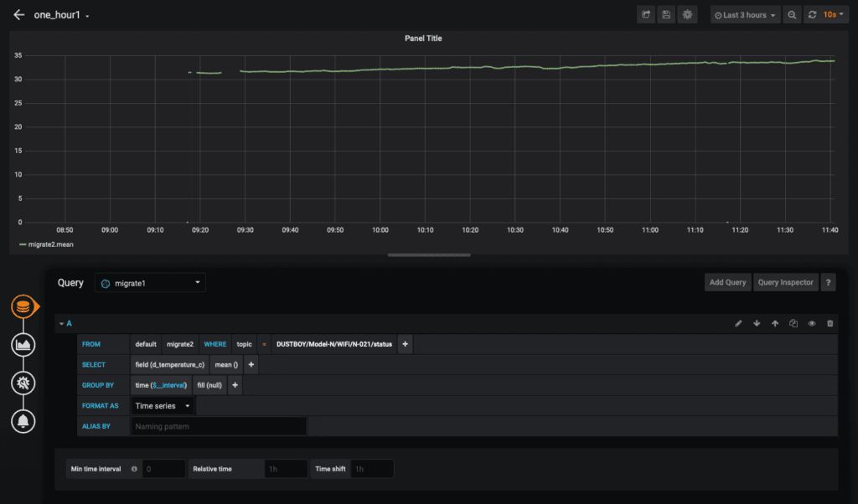Click the default retention policy segment
Viewport: 858px width, 504px height.
tap(146, 344)
